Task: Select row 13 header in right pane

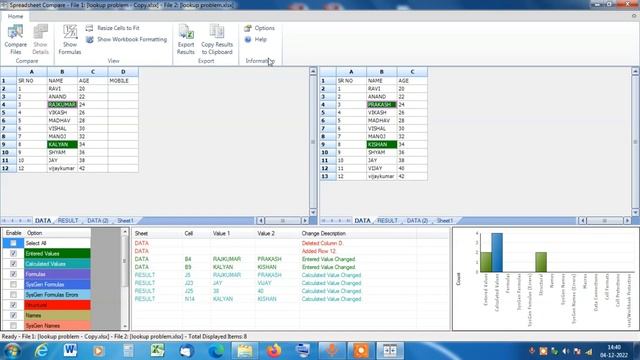Action: coord(327,176)
